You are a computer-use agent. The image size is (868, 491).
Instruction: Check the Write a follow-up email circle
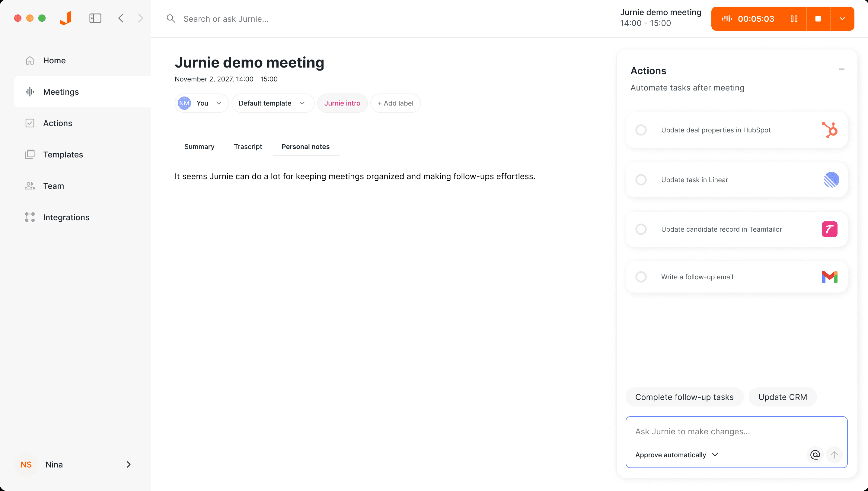(641, 277)
